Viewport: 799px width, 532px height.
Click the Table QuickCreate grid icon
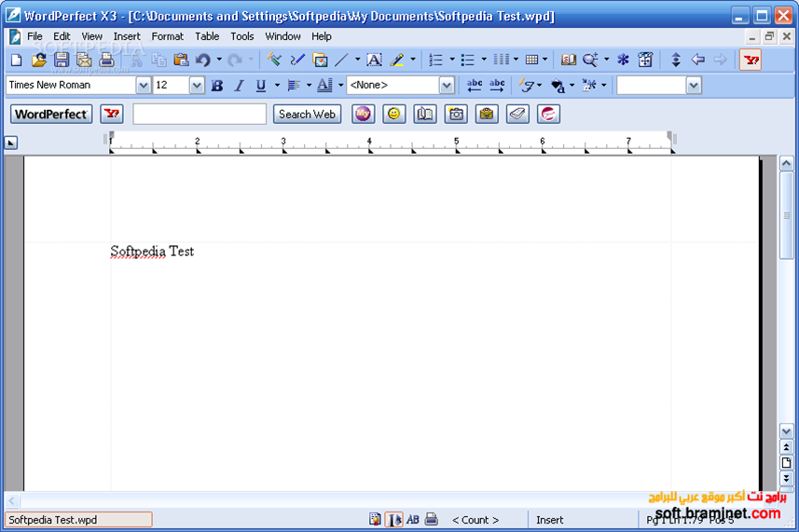[532, 60]
